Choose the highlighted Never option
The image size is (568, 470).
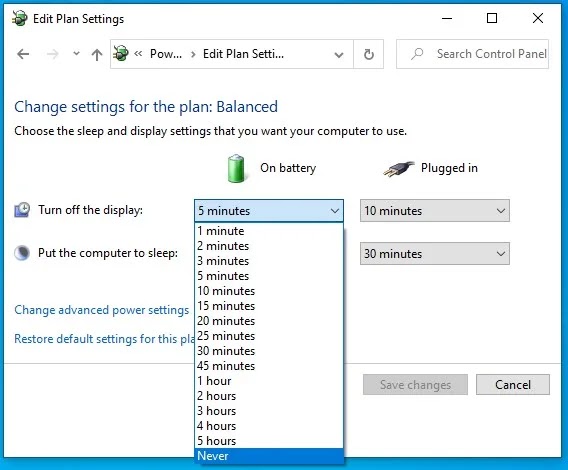click(269, 456)
